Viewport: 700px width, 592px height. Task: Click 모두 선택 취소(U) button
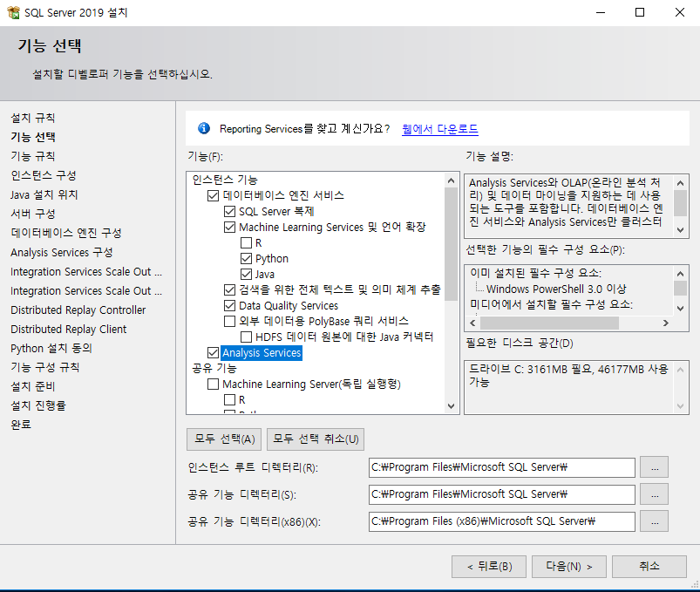(316, 439)
